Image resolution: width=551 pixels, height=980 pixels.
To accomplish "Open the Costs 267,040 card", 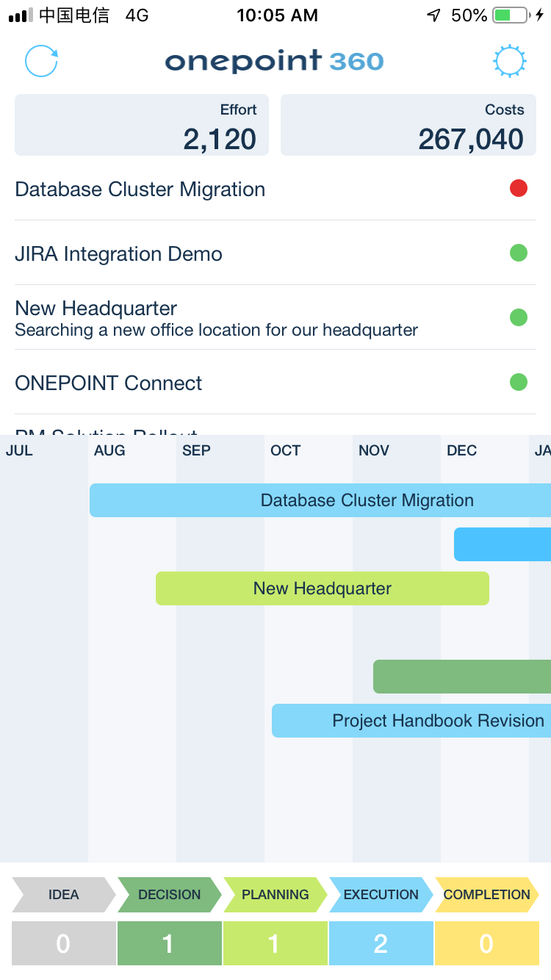I will click(408, 125).
